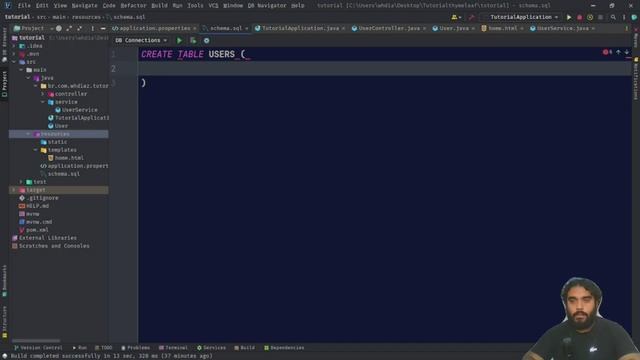This screenshot has width=640, height=360.
Task: Open the VCS menu
Action: 213,6
